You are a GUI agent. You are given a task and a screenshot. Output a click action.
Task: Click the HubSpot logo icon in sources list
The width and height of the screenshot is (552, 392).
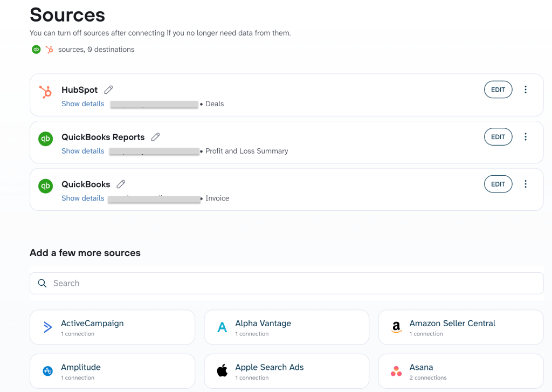[45, 92]
